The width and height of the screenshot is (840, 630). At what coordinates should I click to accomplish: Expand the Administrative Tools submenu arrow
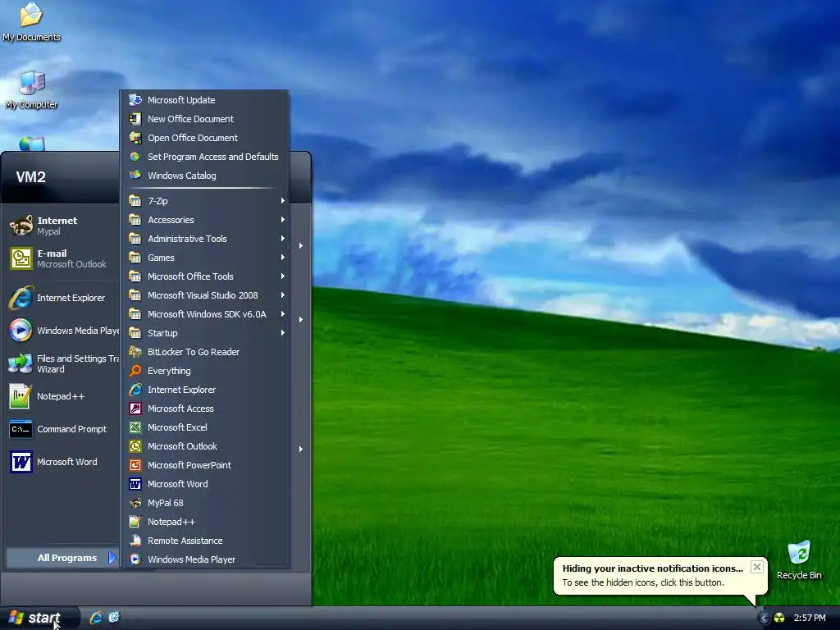tap(282, 239)
